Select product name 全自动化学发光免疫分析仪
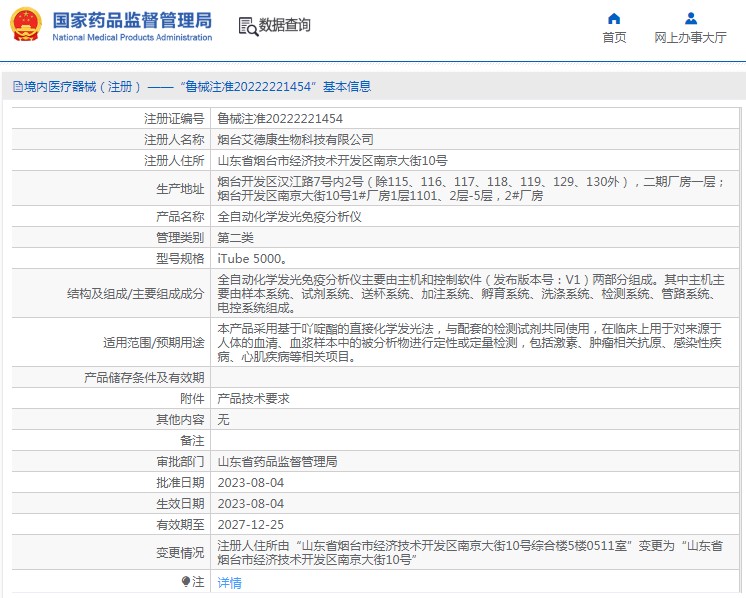The width and height of the screenshot is (746, 598). pos(289,216)
